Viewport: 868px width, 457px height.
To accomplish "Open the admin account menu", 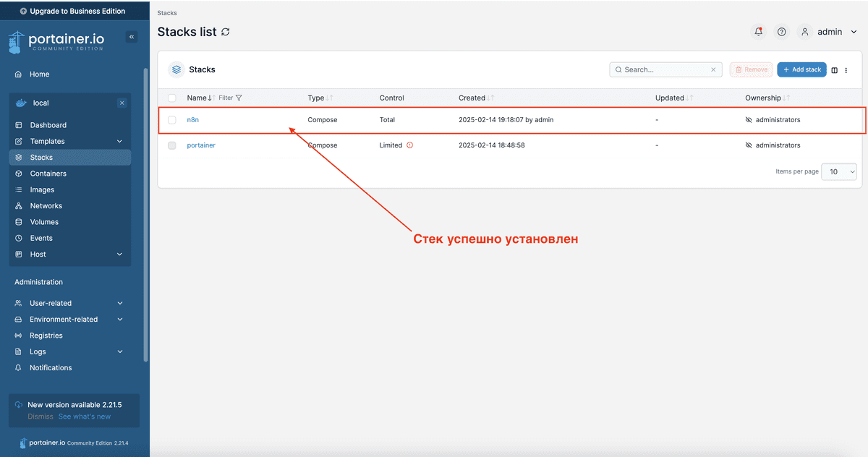I will click(x=829, y=32).
